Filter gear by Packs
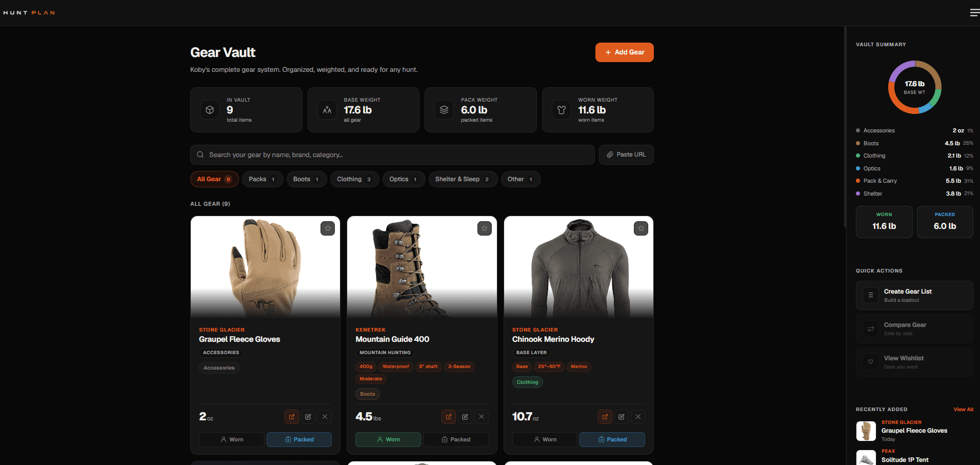Viewport: 980px width, 465px height. 263,179
